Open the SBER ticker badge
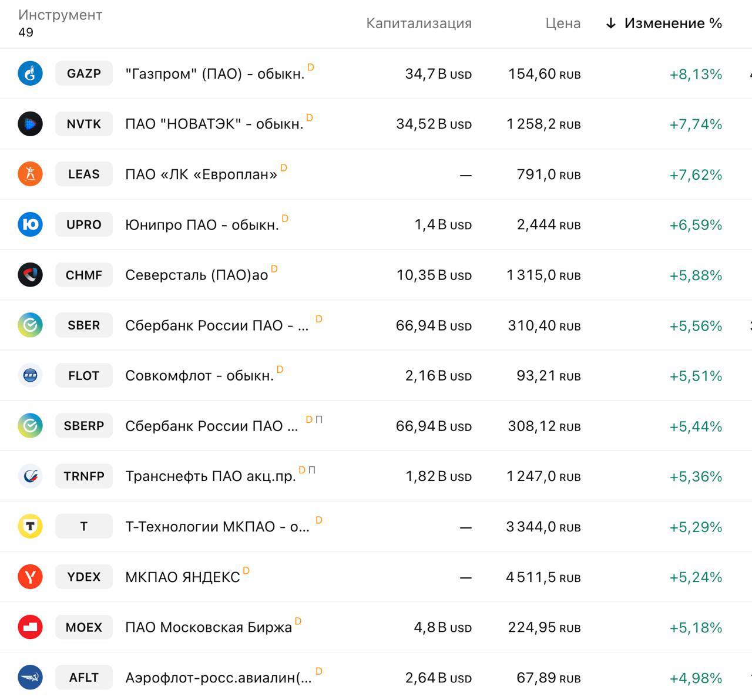This screenshot has width=752, height=700. pos(84,325)
